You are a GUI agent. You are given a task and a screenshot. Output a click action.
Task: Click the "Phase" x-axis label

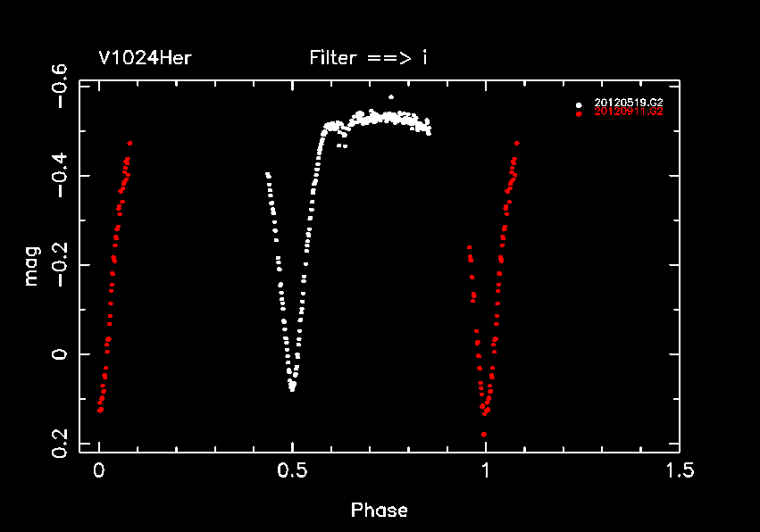tap(379, 511)
